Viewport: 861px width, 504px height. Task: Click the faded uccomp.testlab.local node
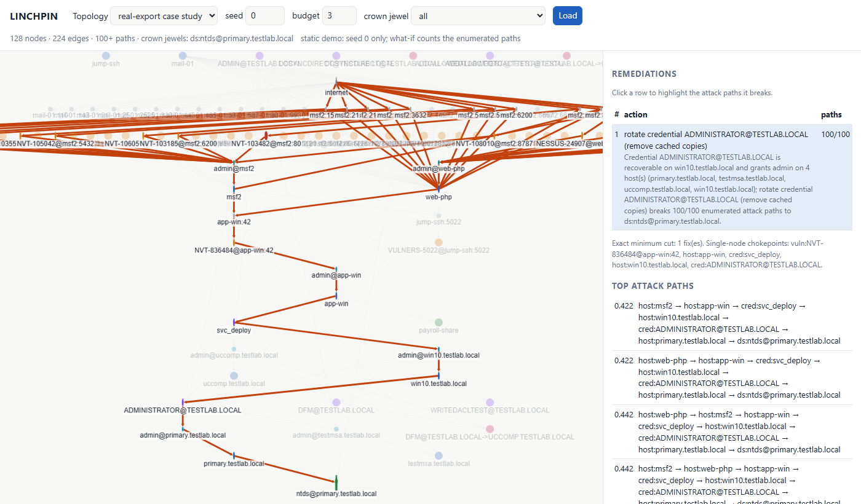coord(234,376)
